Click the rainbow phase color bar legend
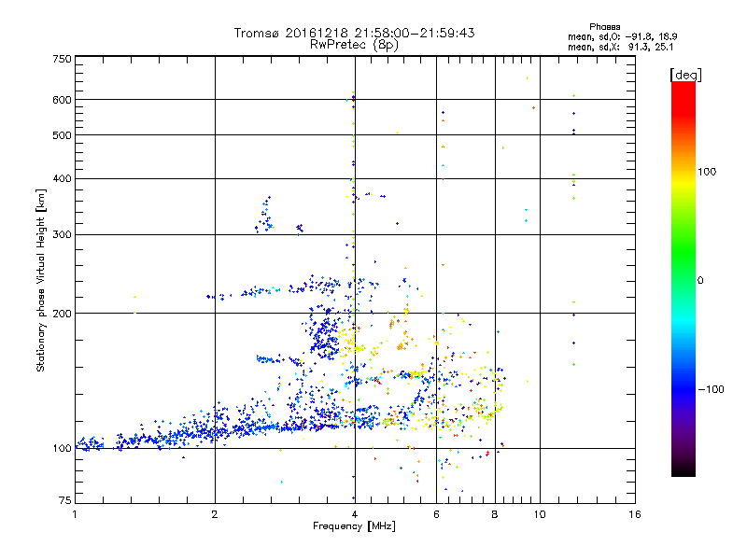The height and width of the screenshot is (560, 747). pos(684,278)
